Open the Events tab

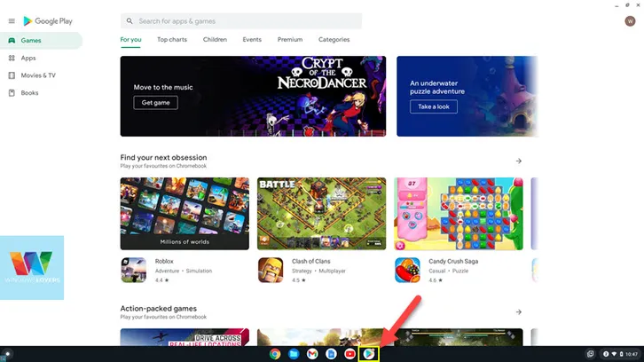[252, 40]
